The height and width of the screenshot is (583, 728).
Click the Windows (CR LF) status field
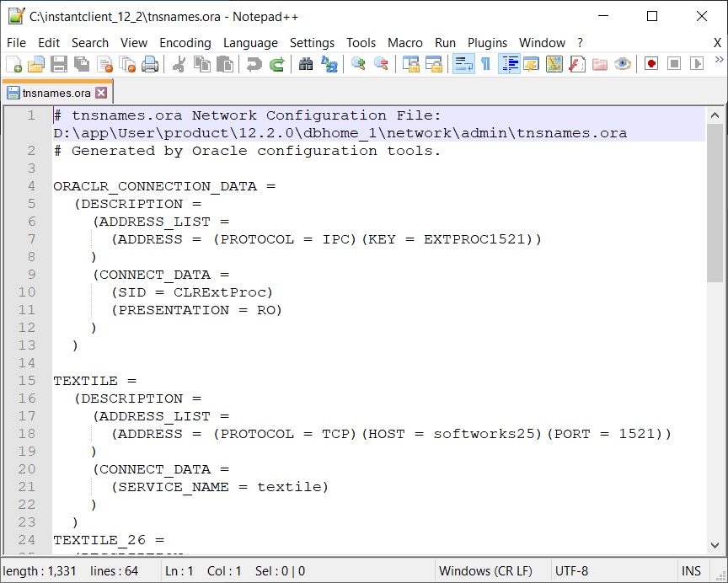pos(485,570)
